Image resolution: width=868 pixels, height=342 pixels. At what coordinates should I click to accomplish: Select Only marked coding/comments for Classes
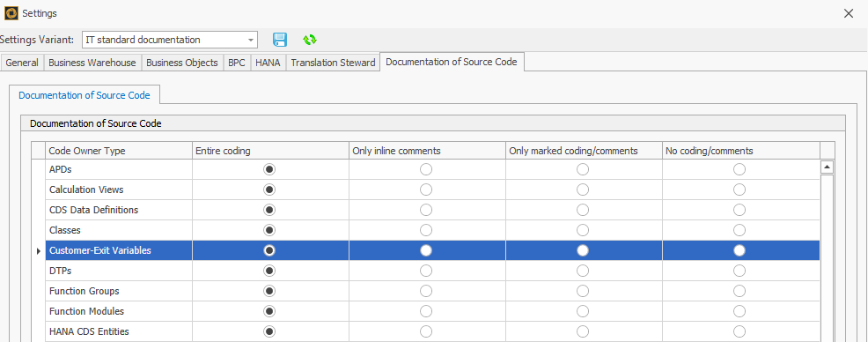coord(583,230)
